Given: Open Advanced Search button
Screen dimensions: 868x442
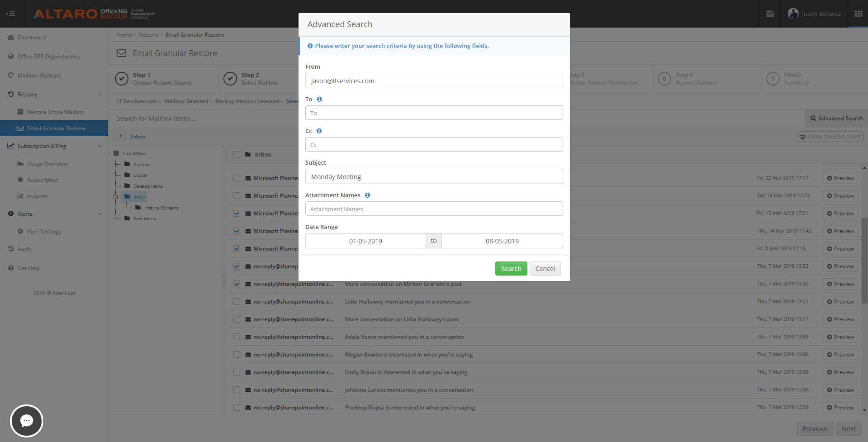Looking at the screenshot, I should [836, 118].
